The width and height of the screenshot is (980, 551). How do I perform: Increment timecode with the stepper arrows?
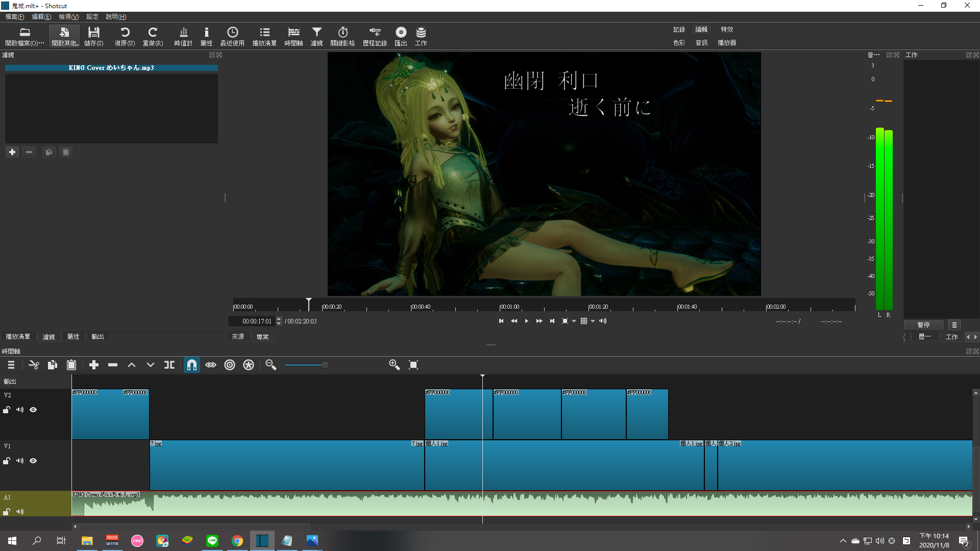click(x=279, y=319)
